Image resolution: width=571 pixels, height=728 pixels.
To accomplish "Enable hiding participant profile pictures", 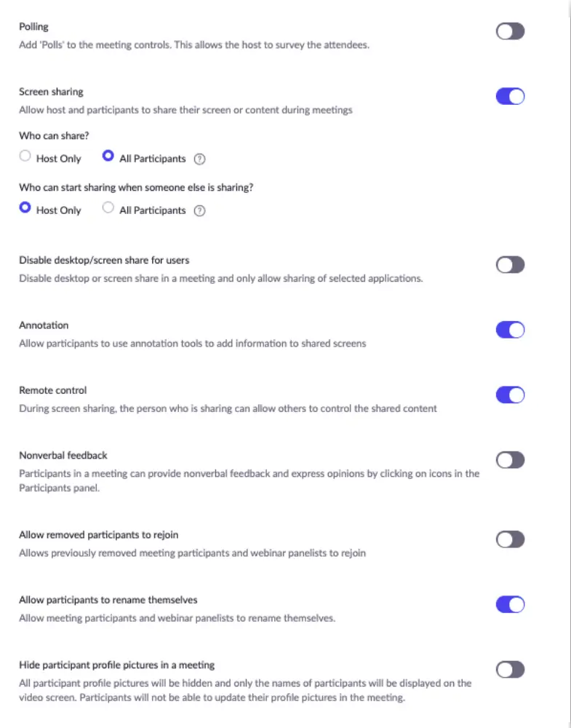I will click(510, 670).
